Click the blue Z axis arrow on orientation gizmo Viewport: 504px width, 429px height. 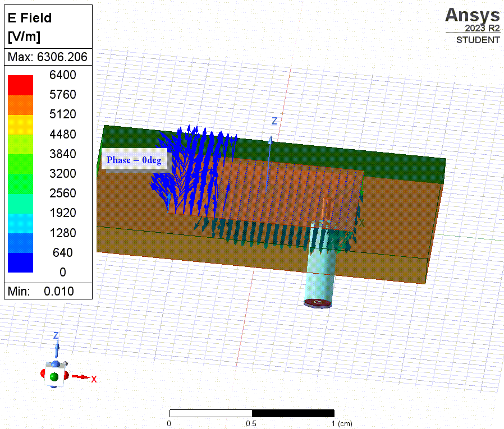(57, 350)
